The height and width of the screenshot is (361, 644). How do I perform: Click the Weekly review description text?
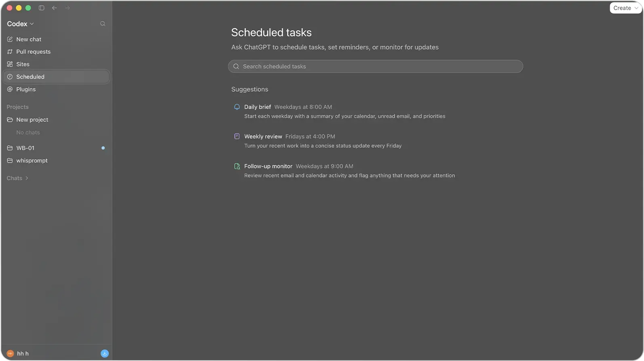coord(323,146)
